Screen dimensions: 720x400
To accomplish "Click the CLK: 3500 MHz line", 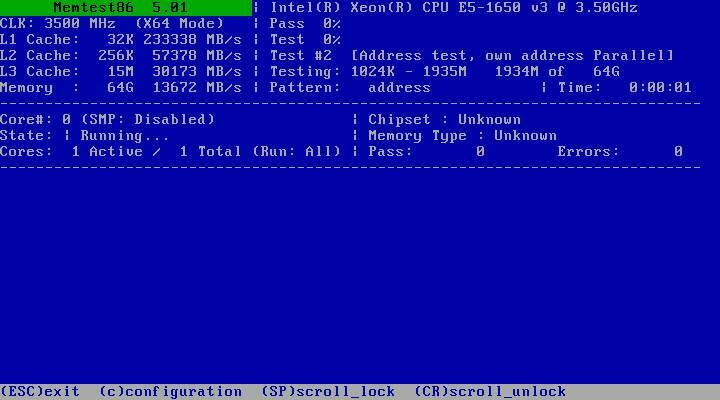I will (112, 23).
